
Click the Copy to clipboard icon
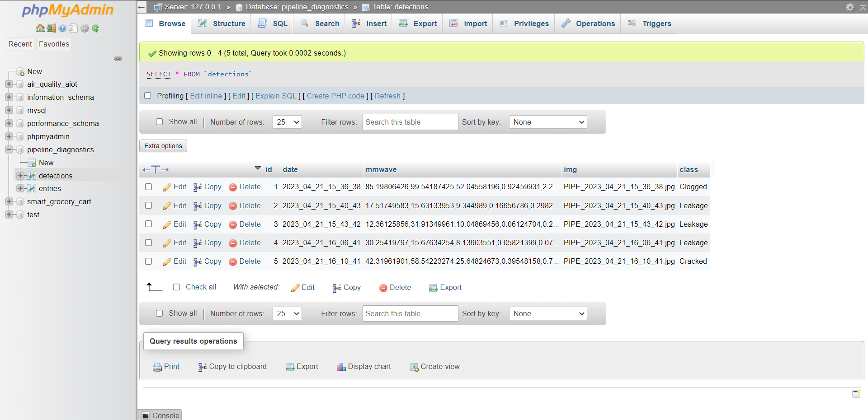pos(202,367)
